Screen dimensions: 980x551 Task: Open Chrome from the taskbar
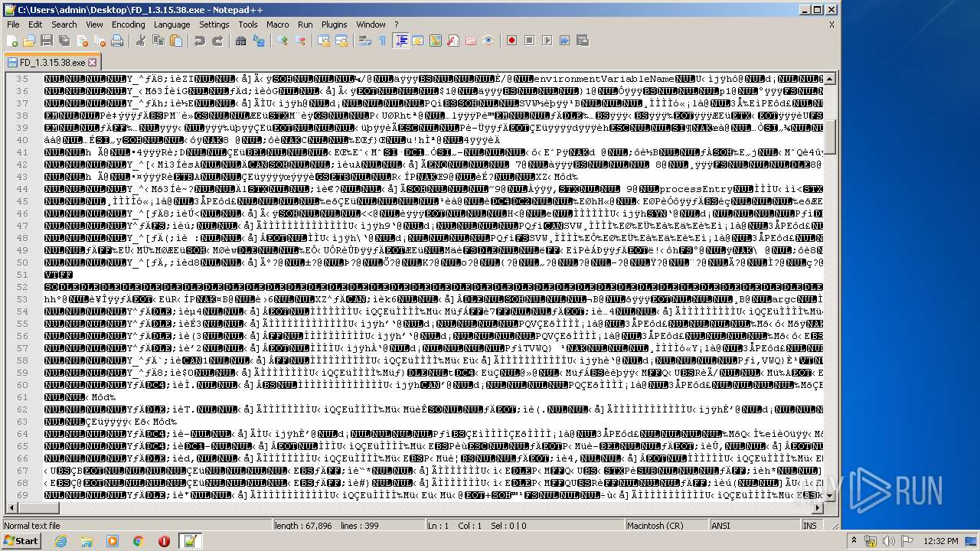pyautogui.click(x=139, y=541)
